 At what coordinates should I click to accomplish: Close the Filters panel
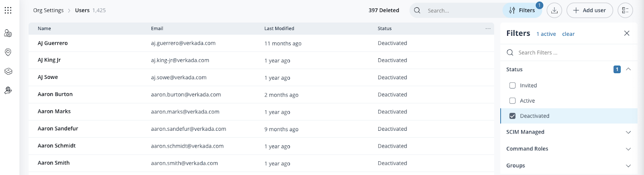(627, 33)
